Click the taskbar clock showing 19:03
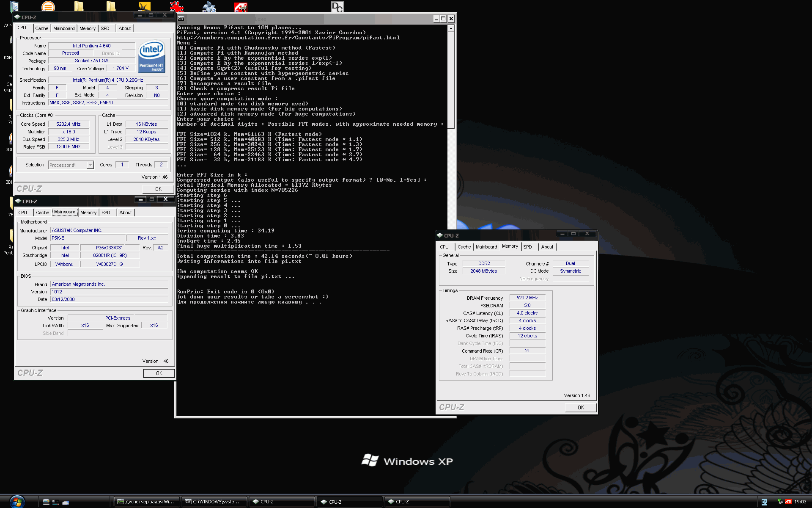The image size is (812, 508). [800, 502]
